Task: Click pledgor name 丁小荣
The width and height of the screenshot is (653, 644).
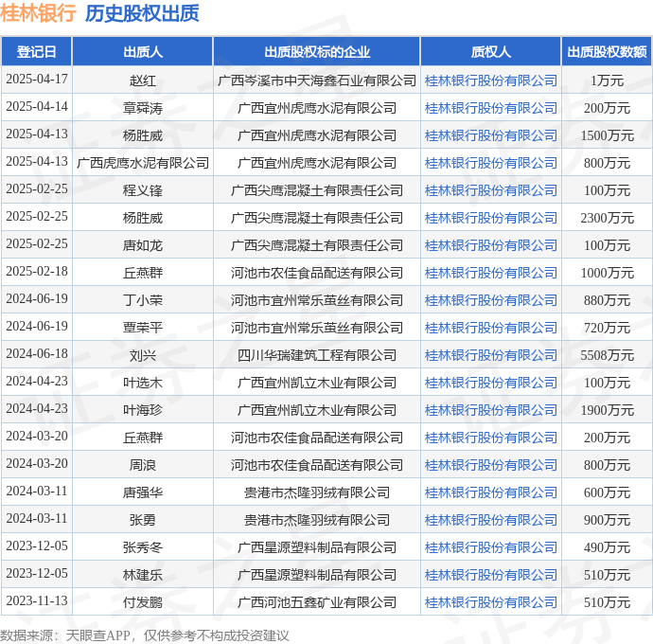Action: click(142, 300)
